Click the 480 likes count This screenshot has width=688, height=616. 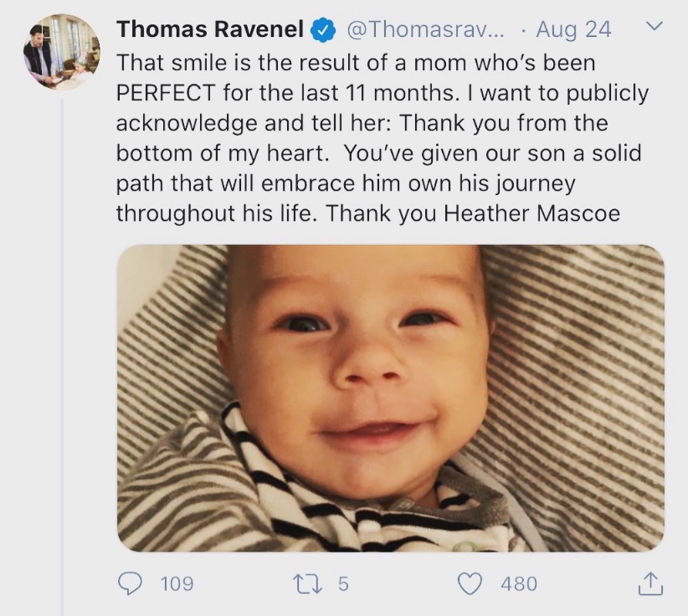pyautogui.click(x=519, y=583)
